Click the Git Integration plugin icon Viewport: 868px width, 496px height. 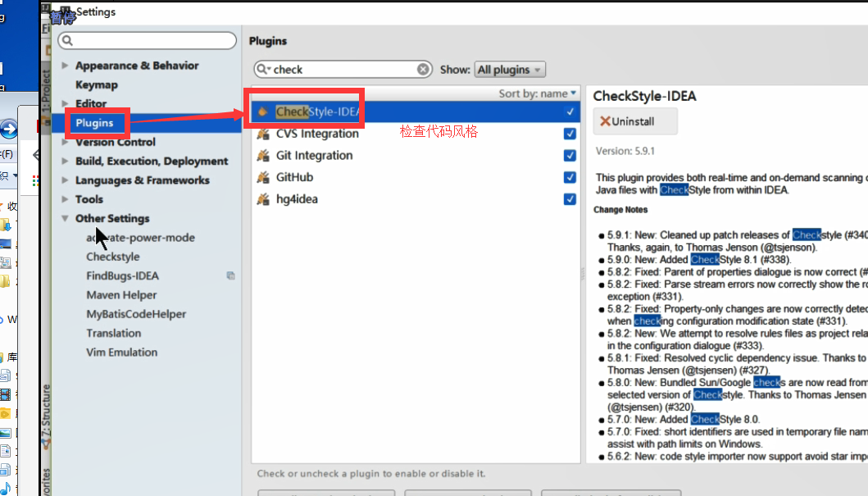pos(263,156)
